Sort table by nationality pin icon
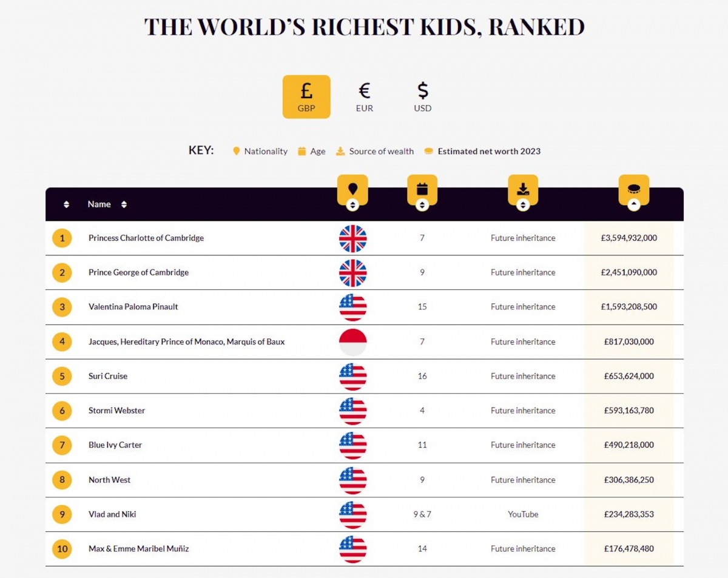The width and height of the screenshot is (728, 578). [352, 204]
